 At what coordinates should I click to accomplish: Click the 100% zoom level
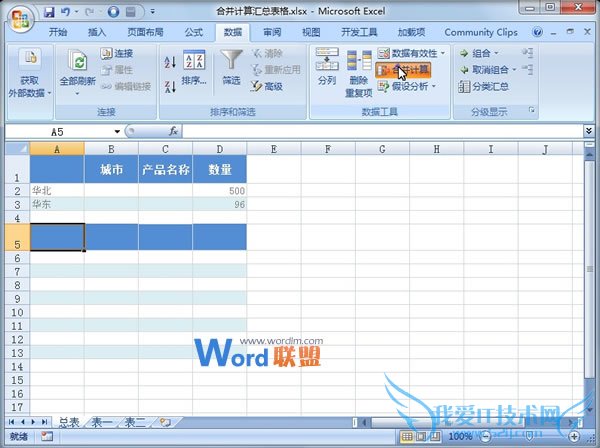[x=461, y=436]
